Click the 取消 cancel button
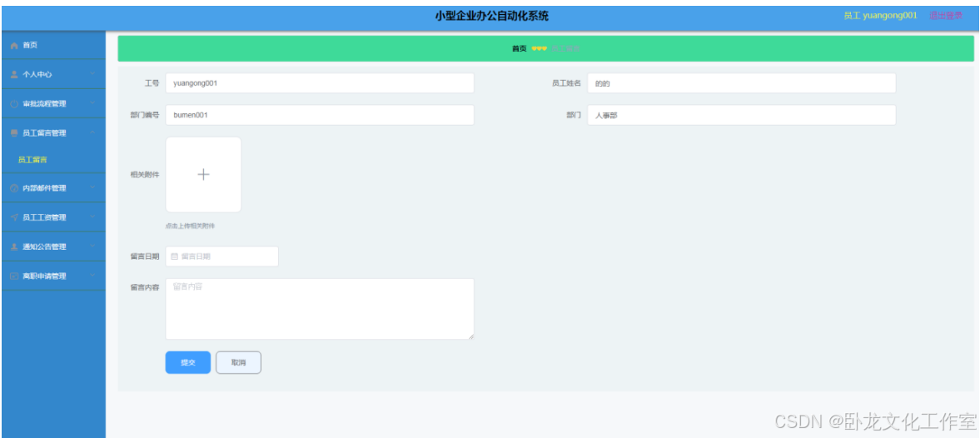The height and width of the screenshot is (438, 980). pyautogui.click(x=238, y=362)
